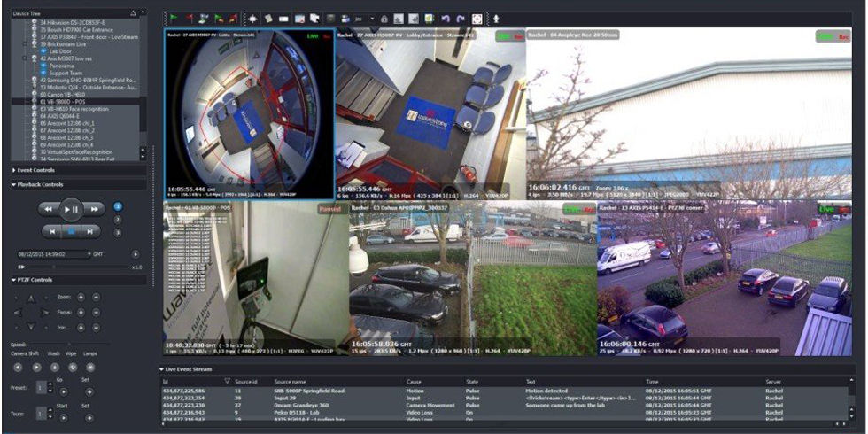Select Panorama in Device Tree
The width and height of the screenshot is (868, 434).
point(61,66)
